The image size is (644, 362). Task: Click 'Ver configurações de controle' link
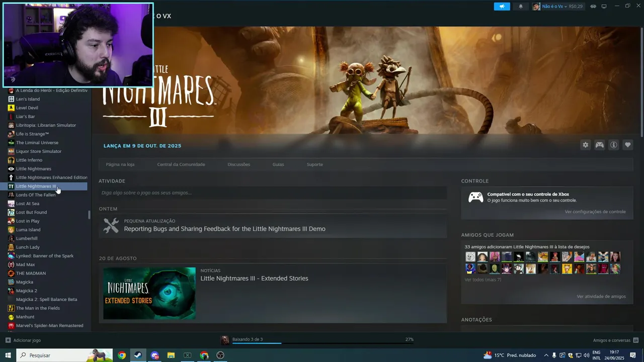[595, 212]
